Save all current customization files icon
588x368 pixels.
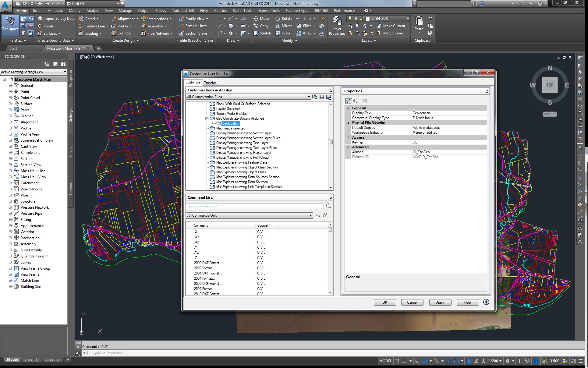[x=322, y=97]
